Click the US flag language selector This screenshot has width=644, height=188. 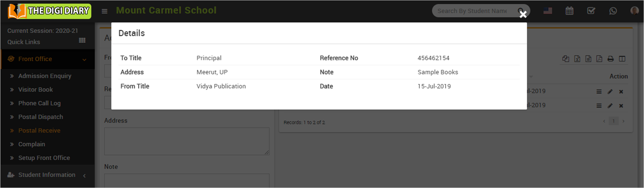[x=548, y=11]
